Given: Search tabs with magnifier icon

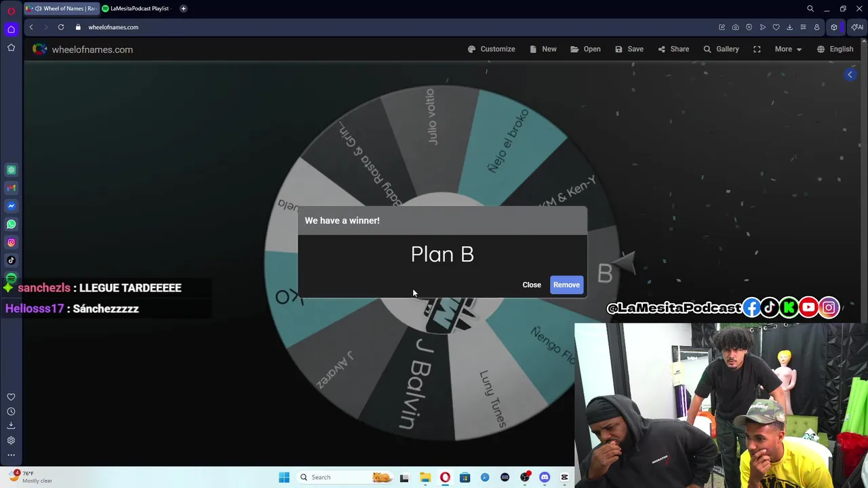Looking at the screenshot, I should [810, 9].
